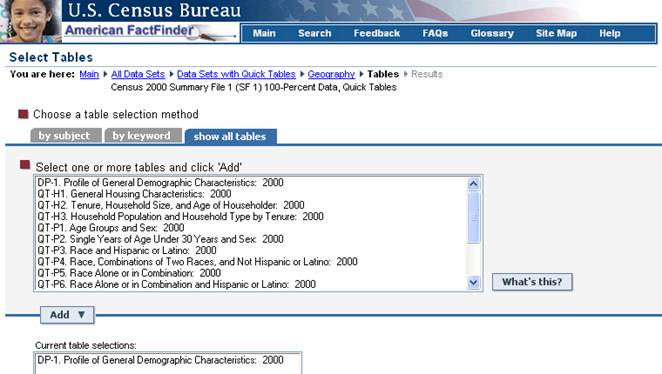Click the girl photo in header
Viewport: 662px width, 374px height.
(30, 21)
